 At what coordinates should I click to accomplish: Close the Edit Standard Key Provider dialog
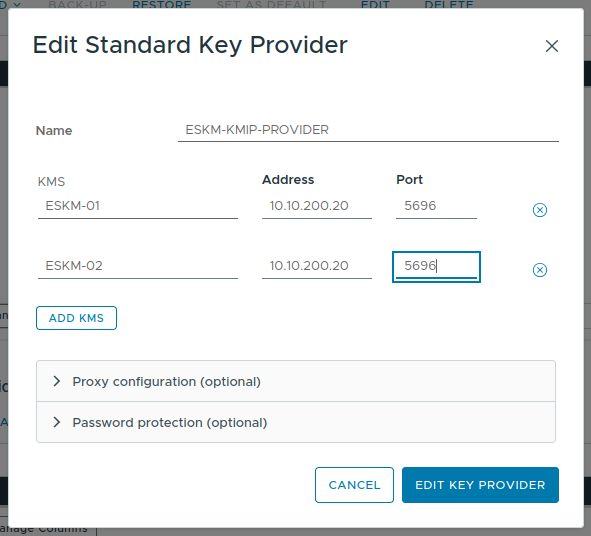tap(552, 46)
